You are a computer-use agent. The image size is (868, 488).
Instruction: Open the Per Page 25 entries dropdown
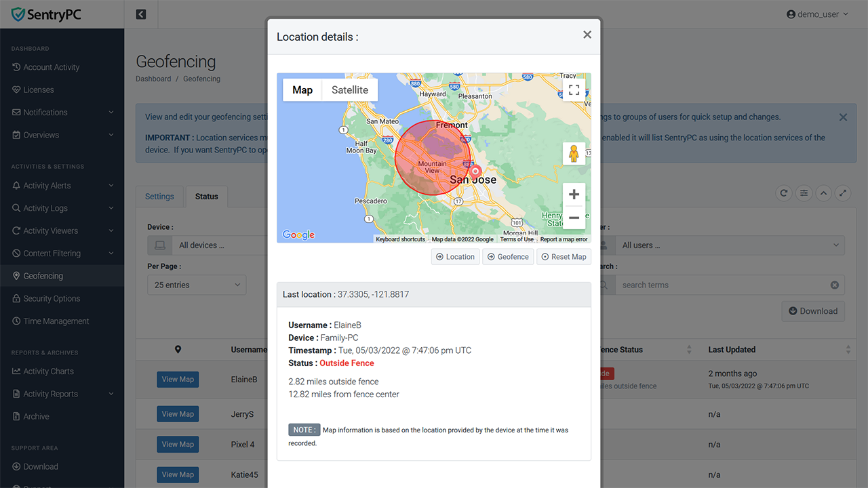tap(197, 285)
